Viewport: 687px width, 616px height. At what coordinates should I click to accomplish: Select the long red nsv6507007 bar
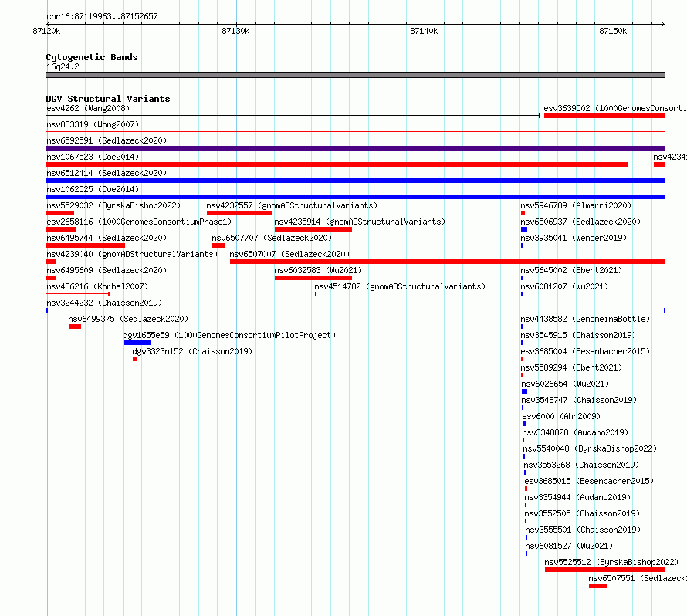[448, 262]
